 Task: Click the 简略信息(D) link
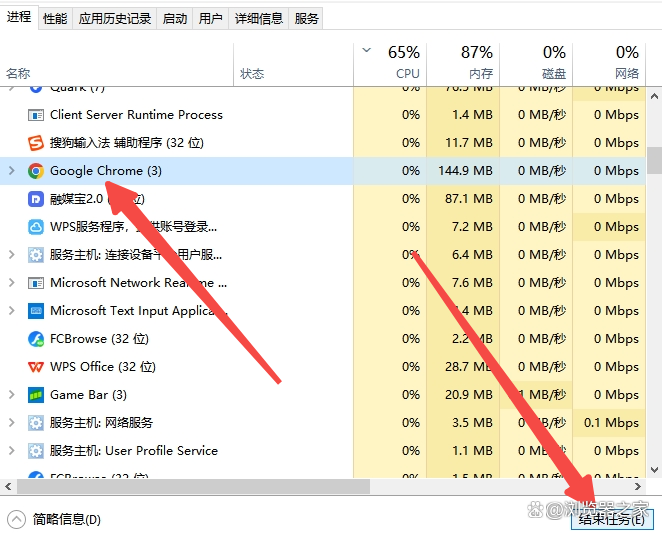[67, 519]
